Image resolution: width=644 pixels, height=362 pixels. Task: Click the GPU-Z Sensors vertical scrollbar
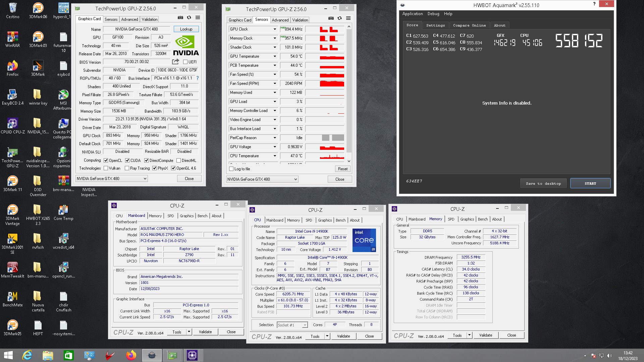pos(349,90)
